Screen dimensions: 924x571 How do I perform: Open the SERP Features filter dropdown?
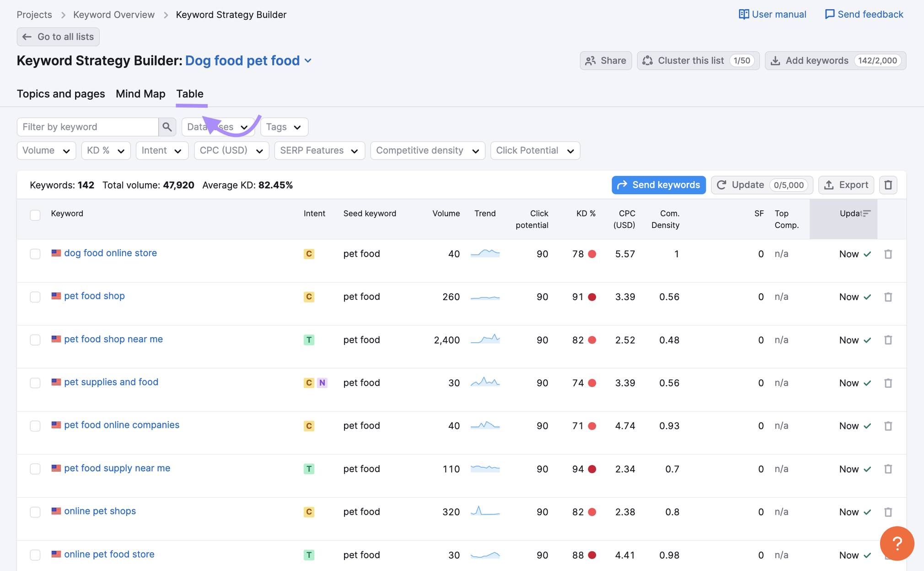pyautogui.click(x=320, y=151)
